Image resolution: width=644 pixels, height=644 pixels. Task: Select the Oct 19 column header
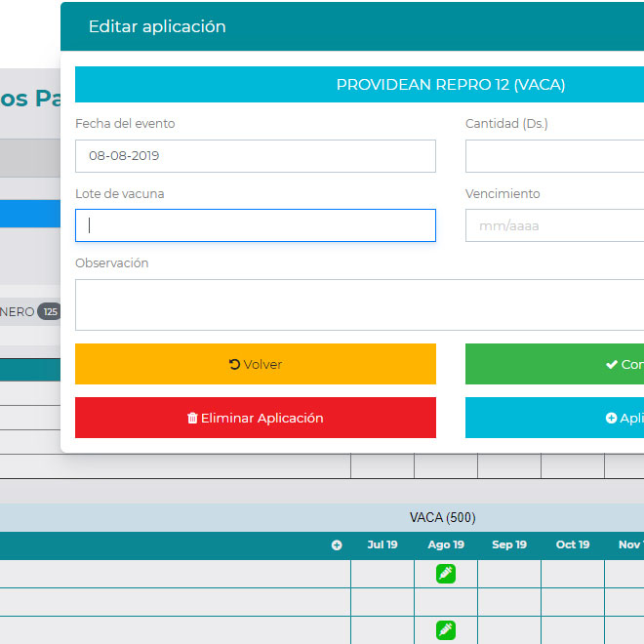(x=573, y=545)
